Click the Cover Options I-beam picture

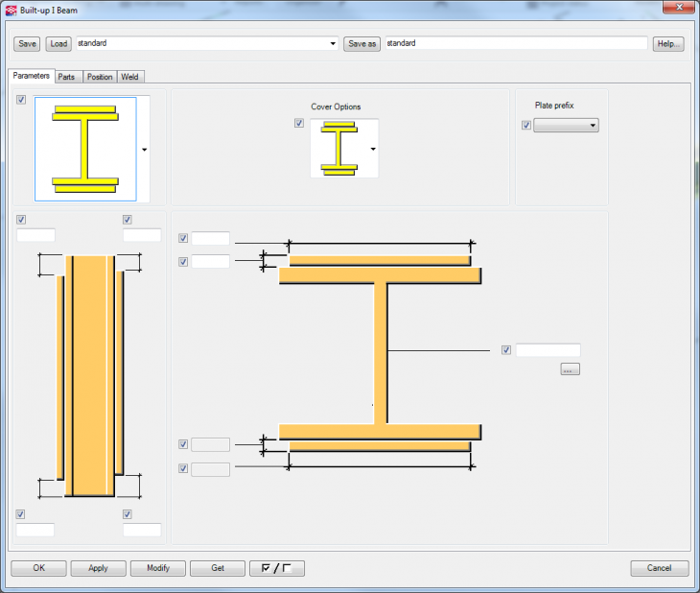tap(338, 149)
